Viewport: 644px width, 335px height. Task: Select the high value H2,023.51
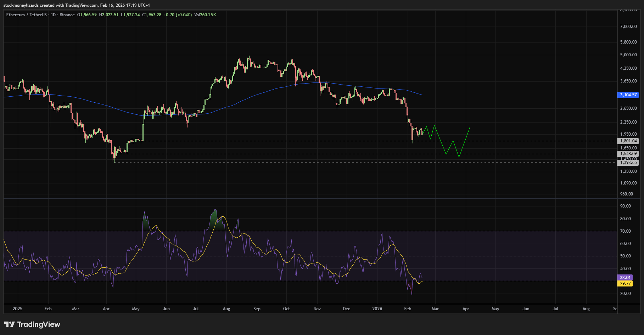109,15
